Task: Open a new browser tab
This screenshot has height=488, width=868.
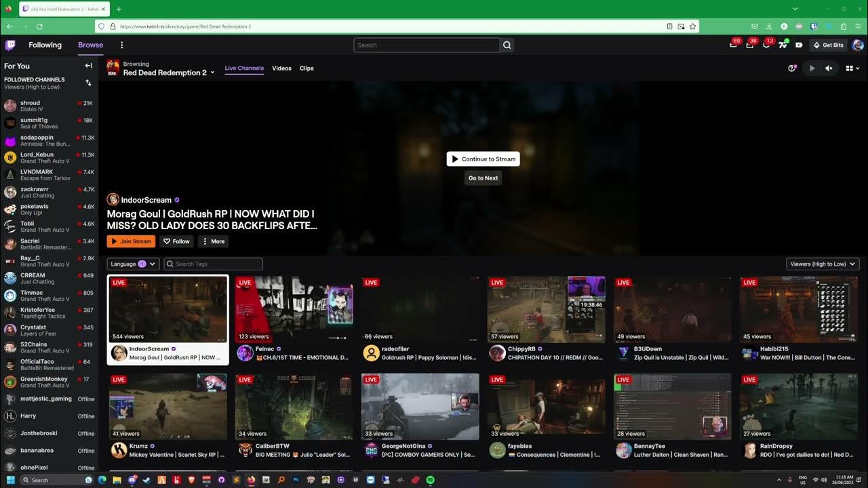Action: click(x=119, y=9)
